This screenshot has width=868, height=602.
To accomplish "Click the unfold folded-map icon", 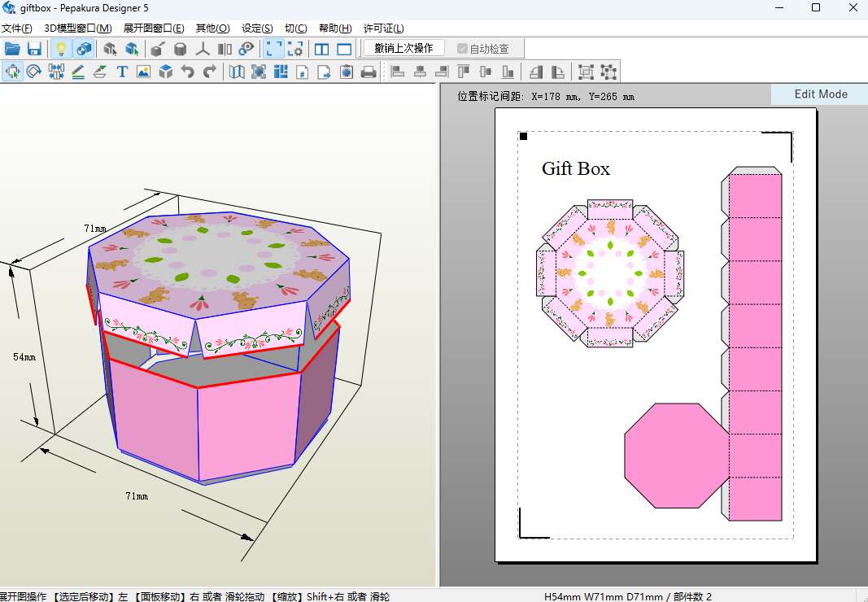I will (237, 72).
